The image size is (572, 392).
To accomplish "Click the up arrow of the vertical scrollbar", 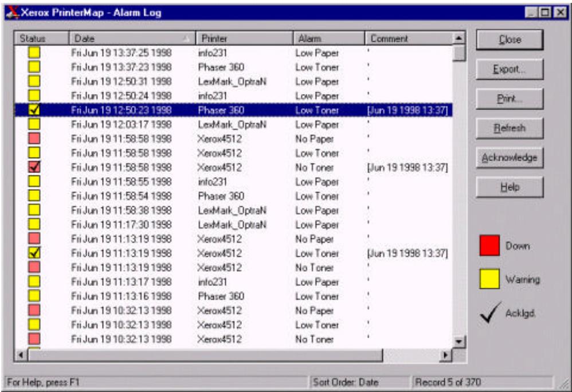I will (459, 38).
